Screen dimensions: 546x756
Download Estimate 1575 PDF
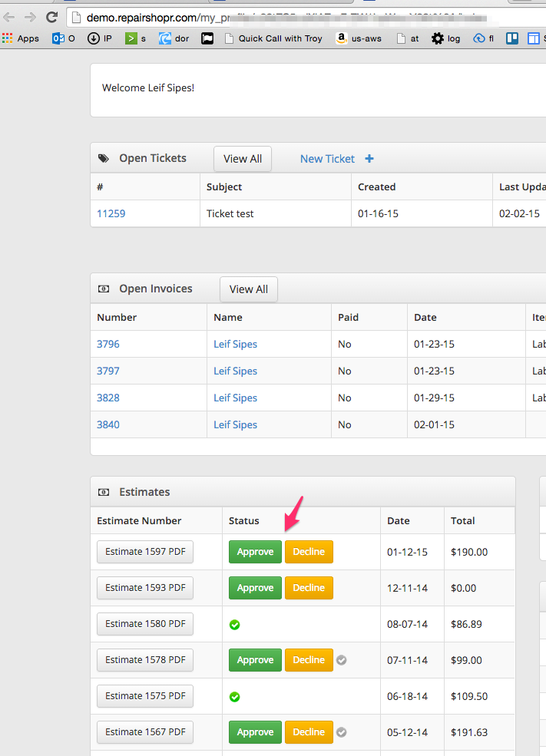point(145,696)
